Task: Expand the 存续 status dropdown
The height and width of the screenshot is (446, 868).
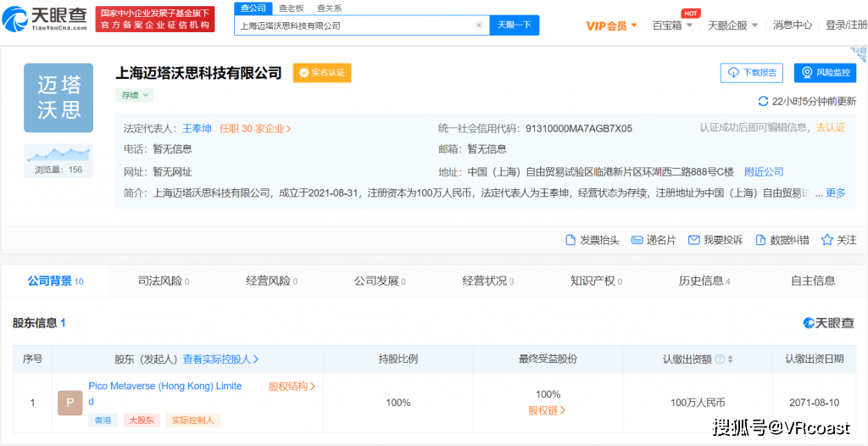Action: [x=135, y=95]
